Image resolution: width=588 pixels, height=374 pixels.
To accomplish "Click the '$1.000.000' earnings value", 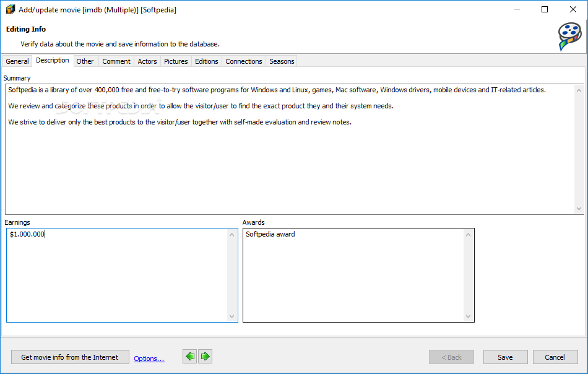I will [27, 234].
